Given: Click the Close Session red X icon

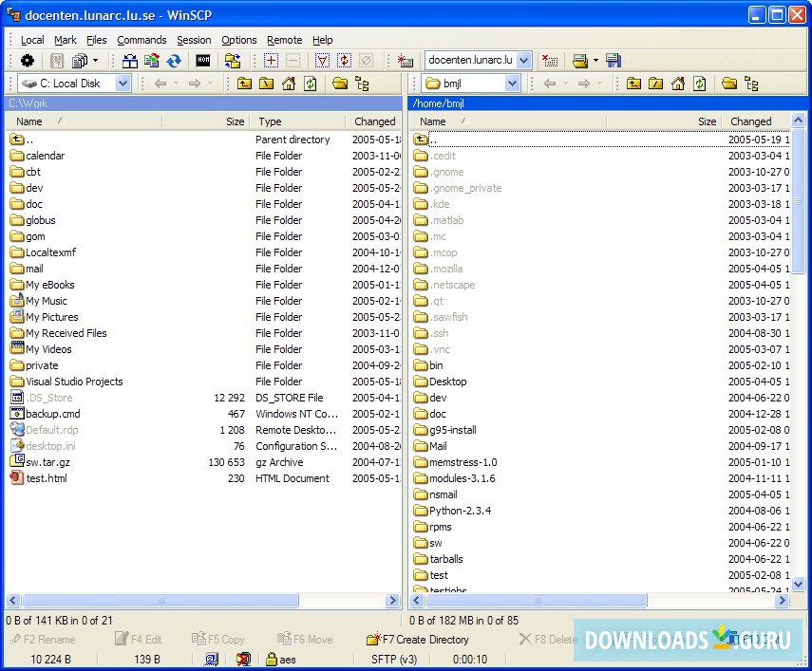Looking at the screenshot, I should (x=550, y=61).
